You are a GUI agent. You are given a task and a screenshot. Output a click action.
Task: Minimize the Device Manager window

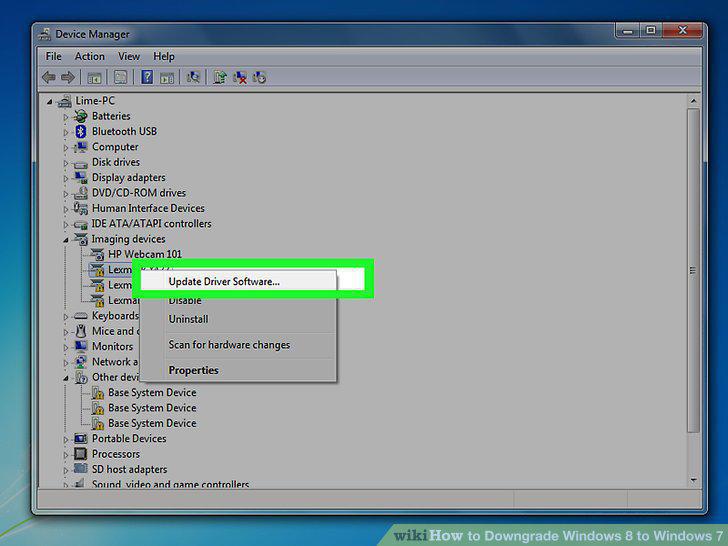pos(628,30)
